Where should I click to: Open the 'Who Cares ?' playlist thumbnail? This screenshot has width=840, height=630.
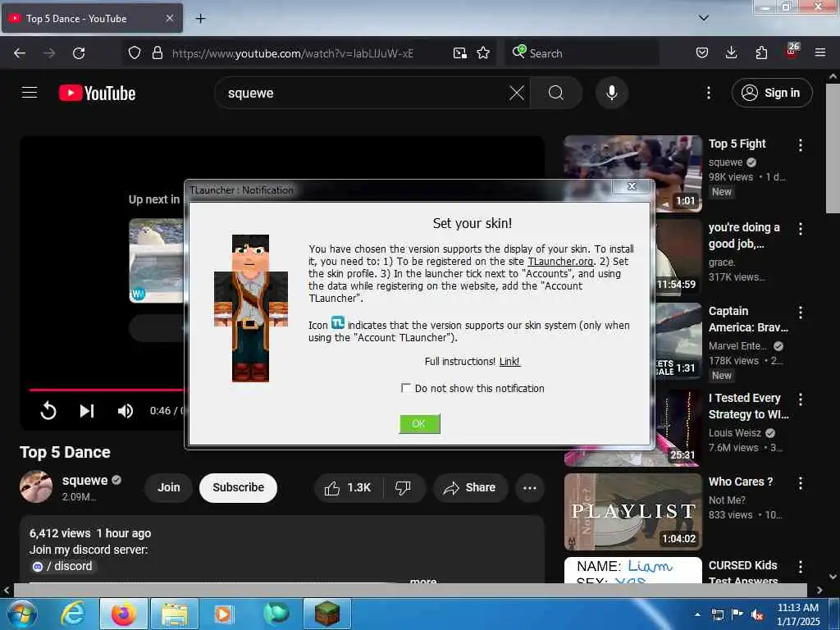click(632, 512)
